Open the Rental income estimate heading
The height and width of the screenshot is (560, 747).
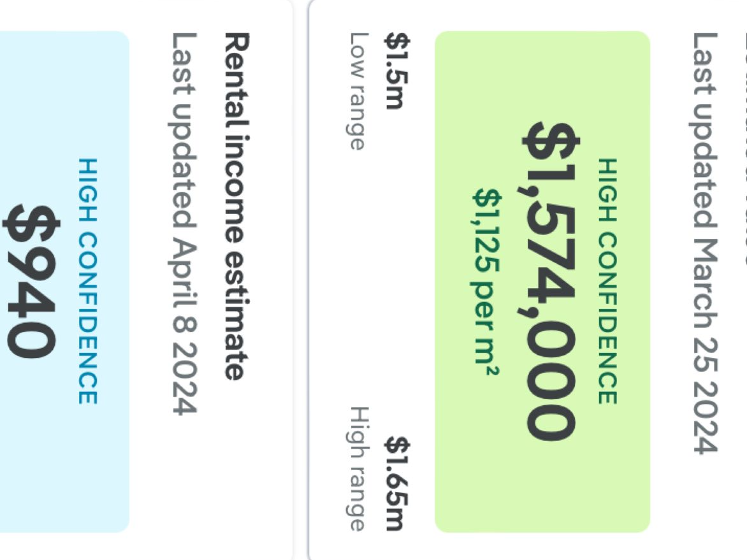click(x=235, y=207)
